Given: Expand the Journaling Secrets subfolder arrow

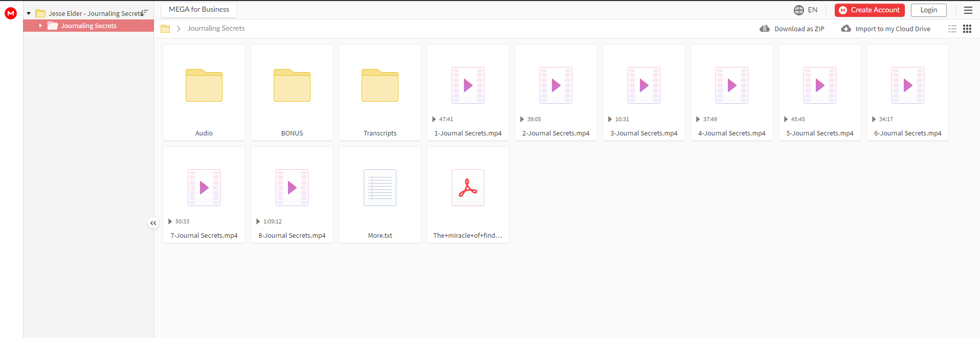Looking at the screenshot, I should 40,26.
